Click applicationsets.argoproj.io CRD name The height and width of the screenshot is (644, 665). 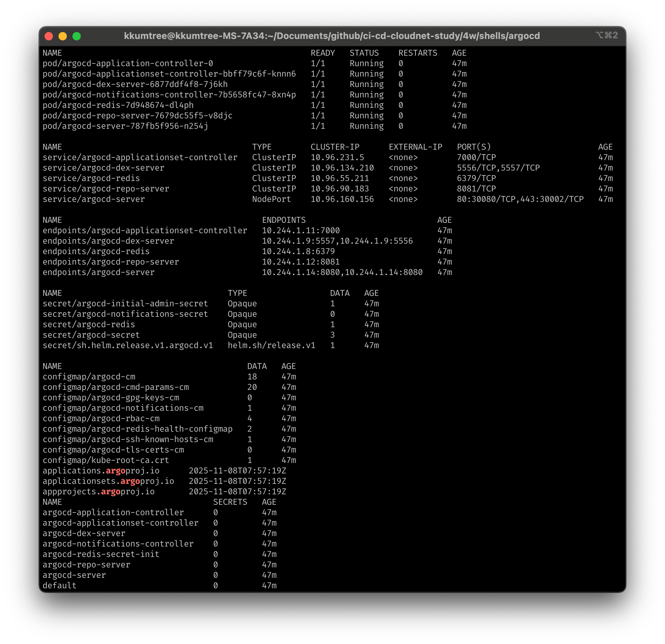108,481
